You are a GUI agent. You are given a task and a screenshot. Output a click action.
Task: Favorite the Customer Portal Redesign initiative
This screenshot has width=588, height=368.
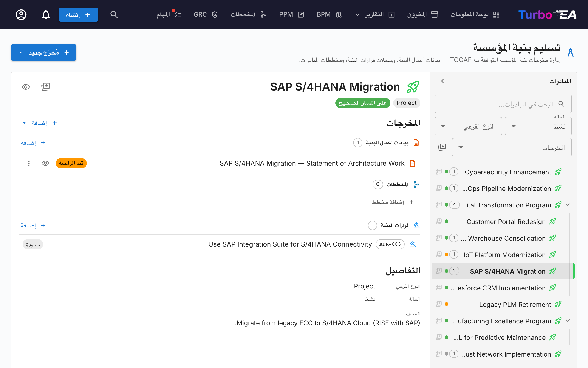pos(438,221)
